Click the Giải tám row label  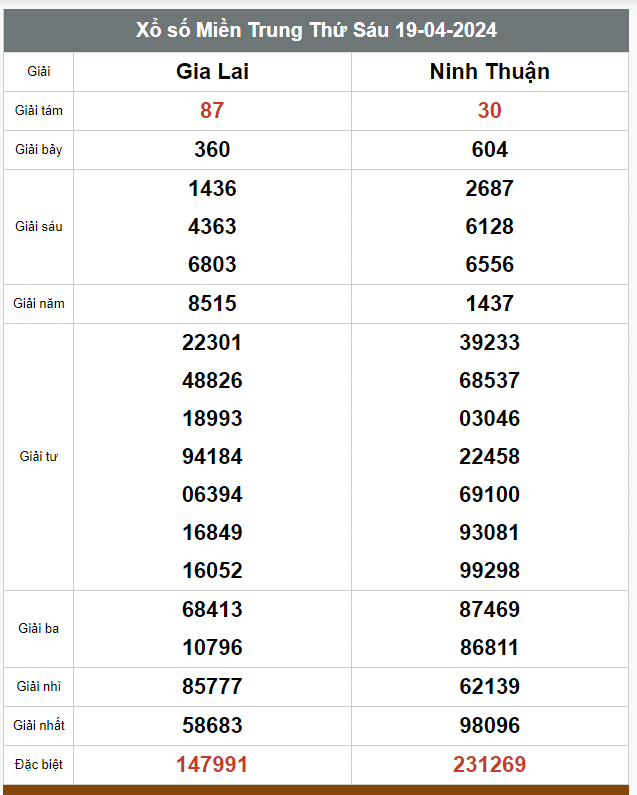(x=39, y=111)
